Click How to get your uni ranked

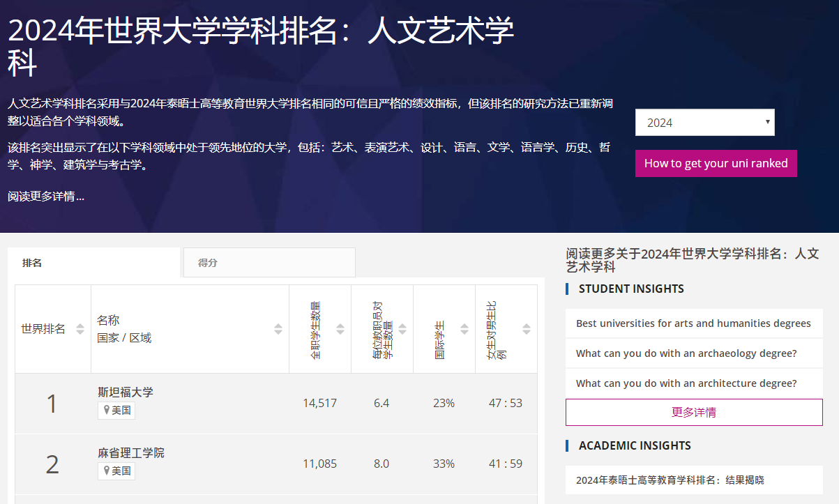(x=716, y=164)
